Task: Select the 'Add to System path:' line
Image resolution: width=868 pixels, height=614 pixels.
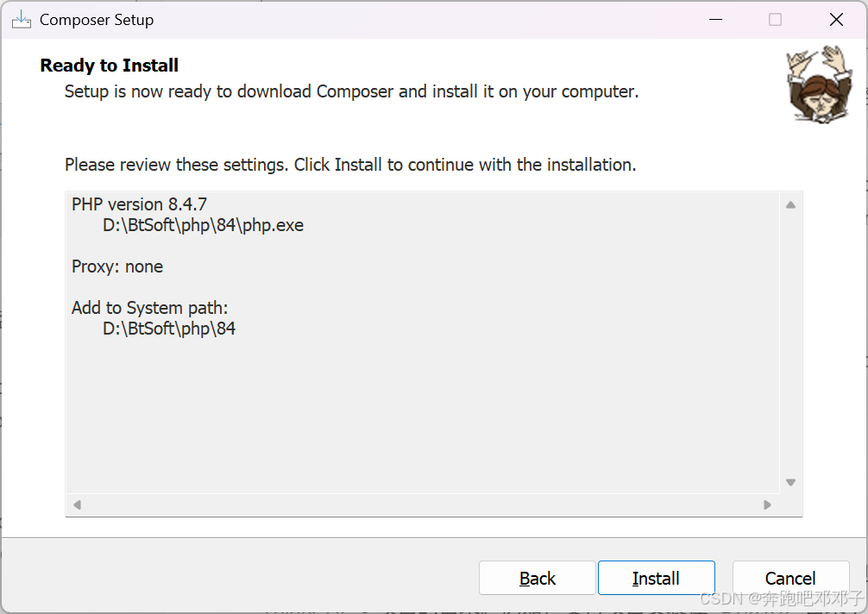Action: [149, 308]
